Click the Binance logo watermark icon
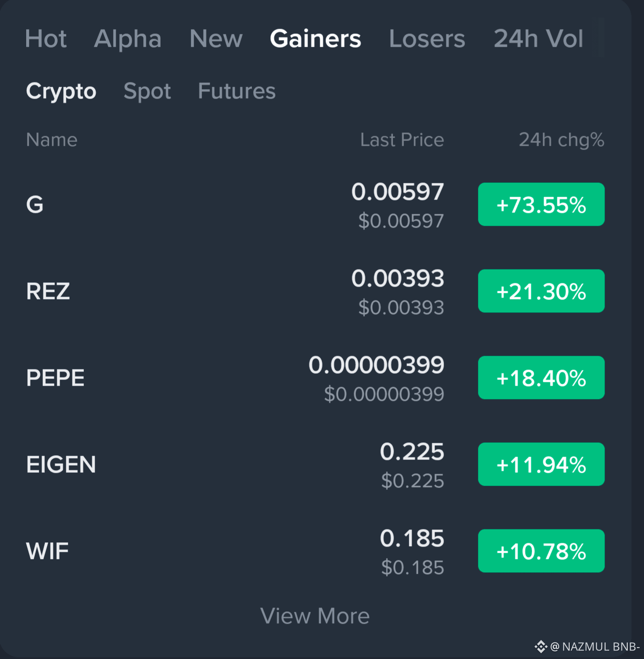 (541, 647)
